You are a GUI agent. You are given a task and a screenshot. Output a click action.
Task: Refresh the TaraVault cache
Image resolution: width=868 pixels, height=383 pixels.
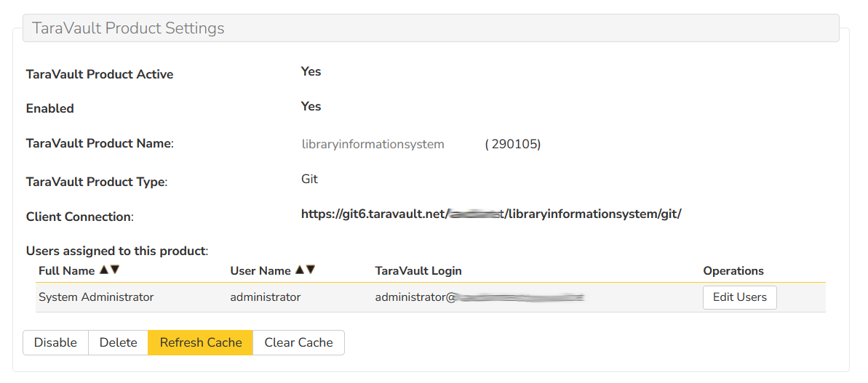pyautogui.click(x=200, y=342)
